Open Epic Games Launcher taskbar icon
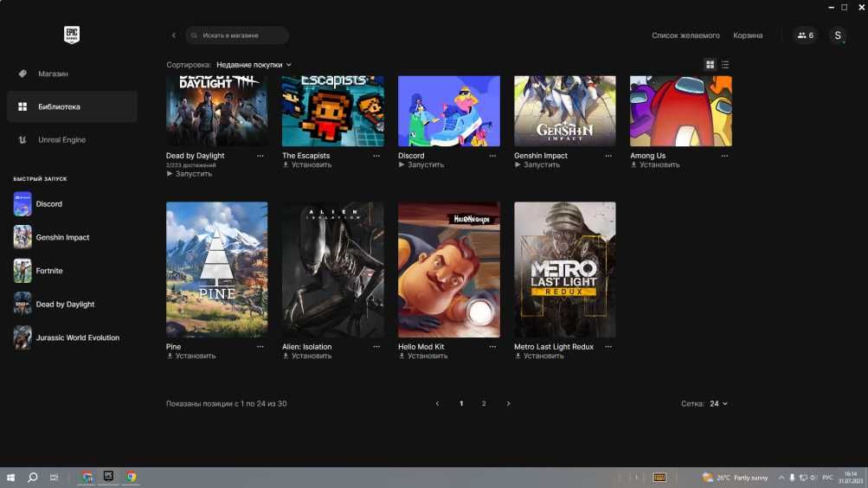This screenshot has width=868, height=488. [x=108, y=477]
